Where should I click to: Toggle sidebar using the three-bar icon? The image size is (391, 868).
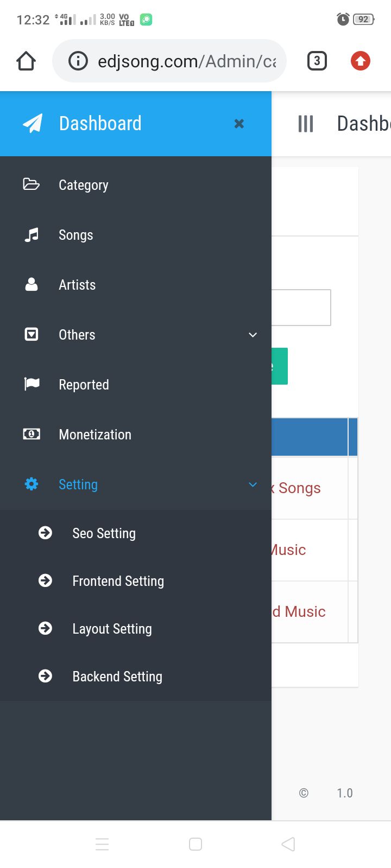point(306,124)
